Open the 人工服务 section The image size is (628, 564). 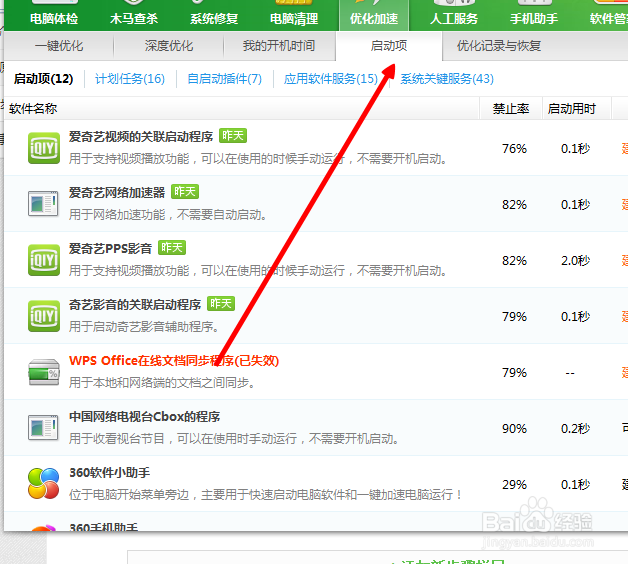pyautogui.click(x=454, y=18)
